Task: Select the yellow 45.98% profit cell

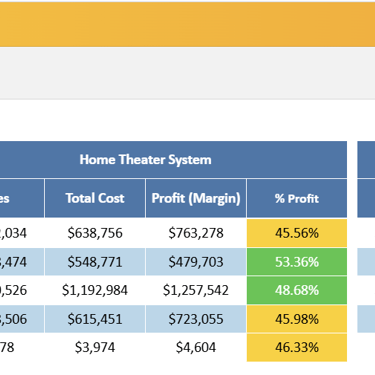Action: tap(297, 319)
